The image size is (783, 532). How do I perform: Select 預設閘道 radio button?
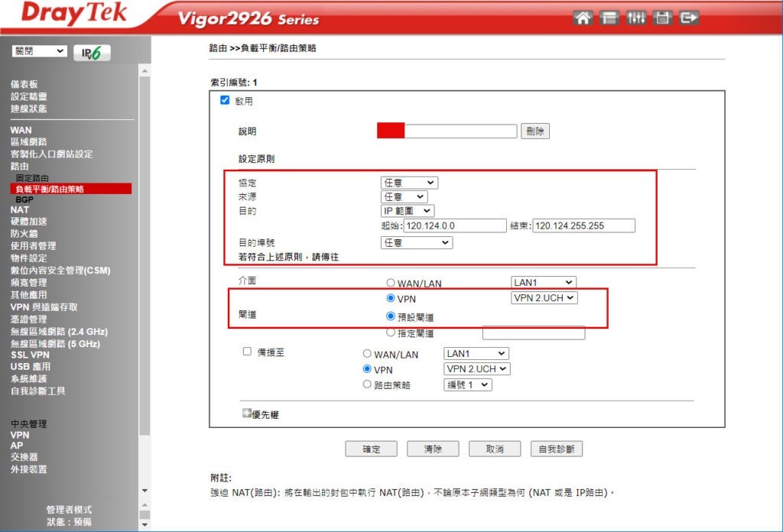pyautogui.click(x=391, y=316)
